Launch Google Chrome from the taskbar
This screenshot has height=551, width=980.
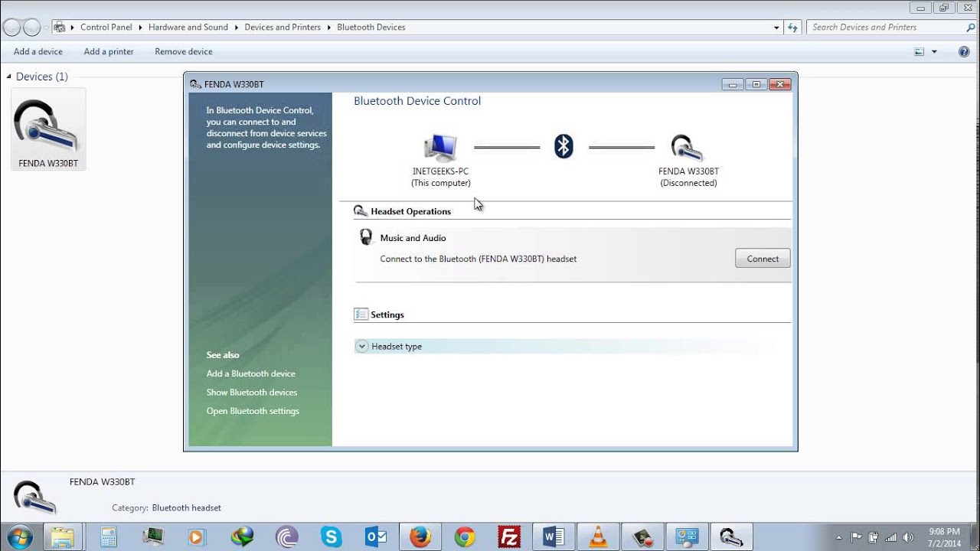[465, 537]
